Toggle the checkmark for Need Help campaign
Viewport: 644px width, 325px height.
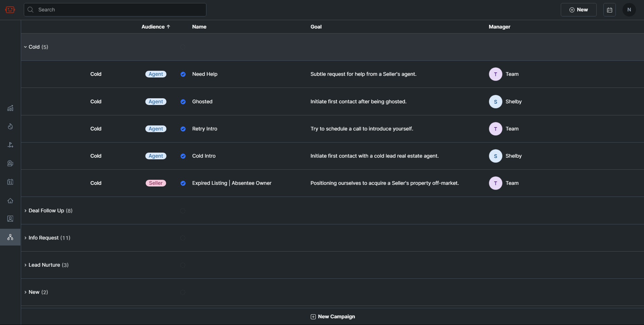[x=183, y=74]
